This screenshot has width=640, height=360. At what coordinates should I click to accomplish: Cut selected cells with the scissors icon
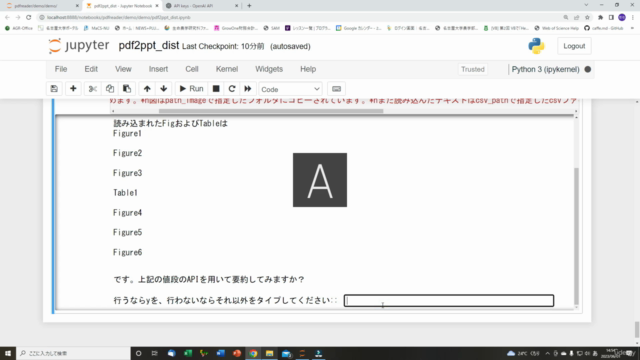pyautogui.click(x=93, y=89)
